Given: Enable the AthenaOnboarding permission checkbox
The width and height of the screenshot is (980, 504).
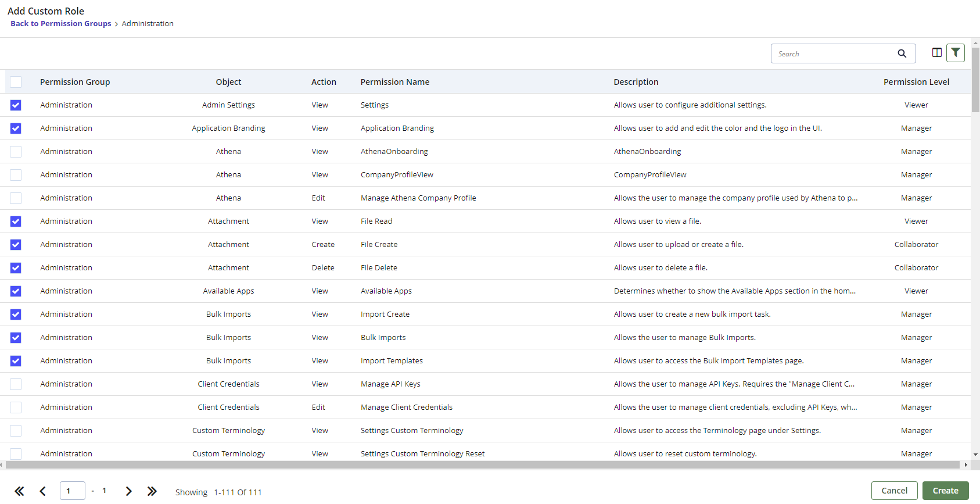Looking at the screenshot, I should [x=16, y=152].
